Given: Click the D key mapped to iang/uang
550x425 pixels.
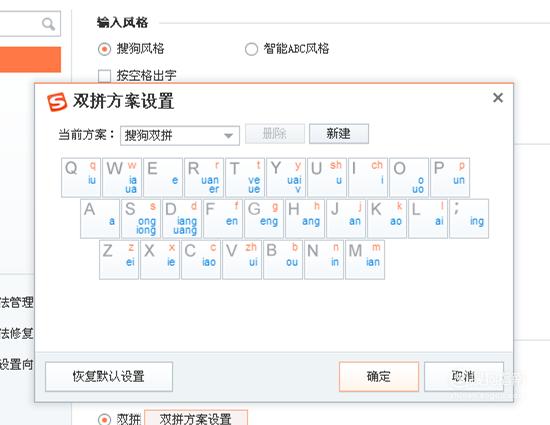Looking at the screenshot, I should (182, 219).
